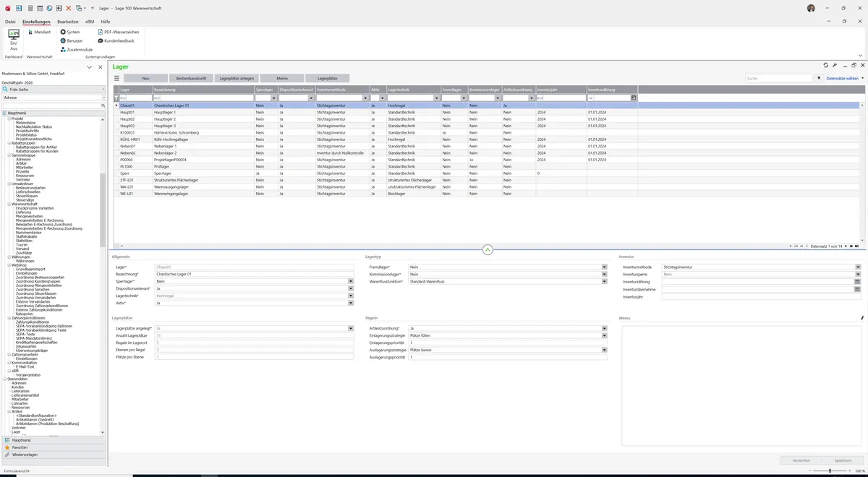Open Kundenfeedback from the ribbon
The width and height of the screenshot is (868, 477).
coord(116,41)
